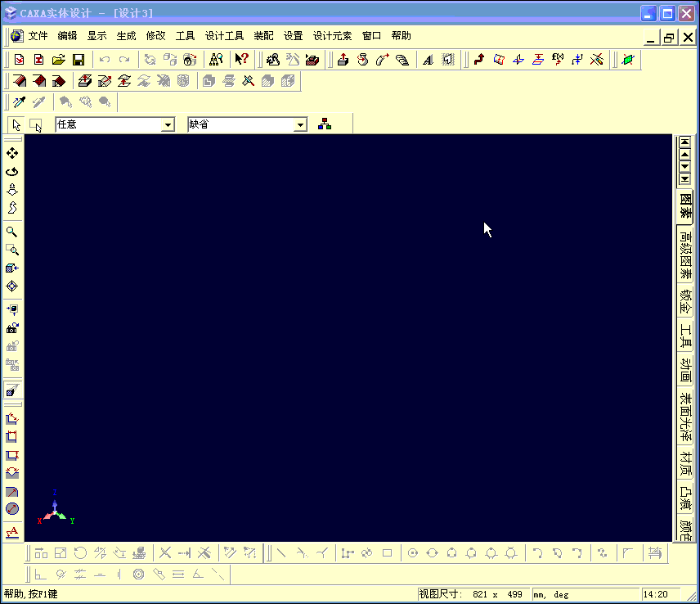Click the camera snapshot icon in left toolbar

pos(12,328)
